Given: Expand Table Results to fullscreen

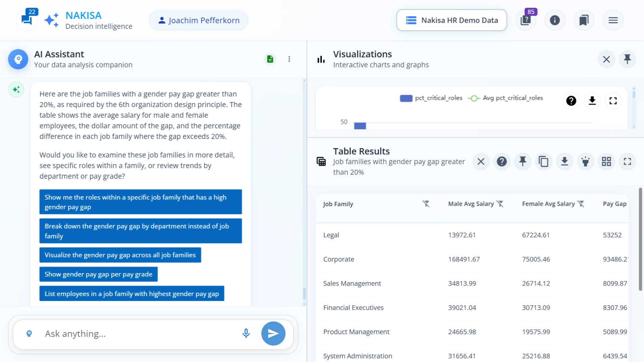Looking at the screenshot, I should [x=628, y=161].
